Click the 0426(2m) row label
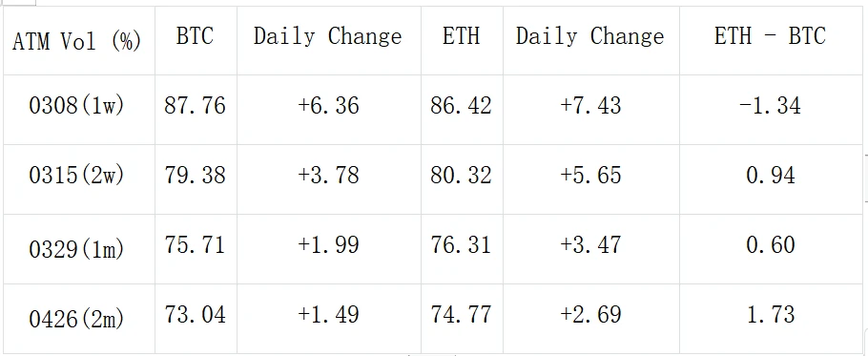The image size is (868, 356). point(78,319)
